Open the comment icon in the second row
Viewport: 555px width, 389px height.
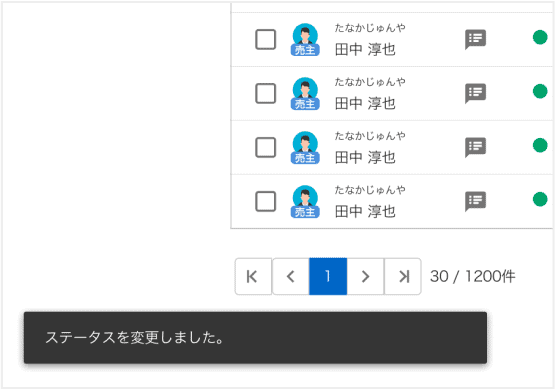click(x=475, y=93)
